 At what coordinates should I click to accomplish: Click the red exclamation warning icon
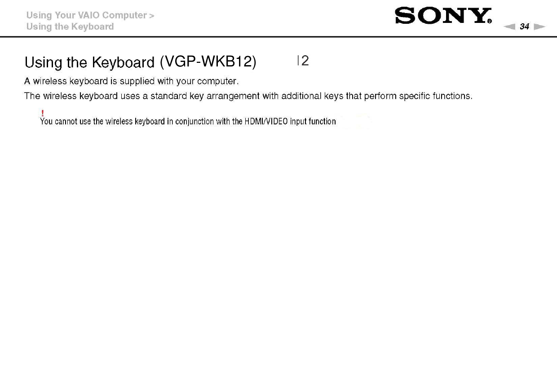pyautogui.click(x=42, y=113)
